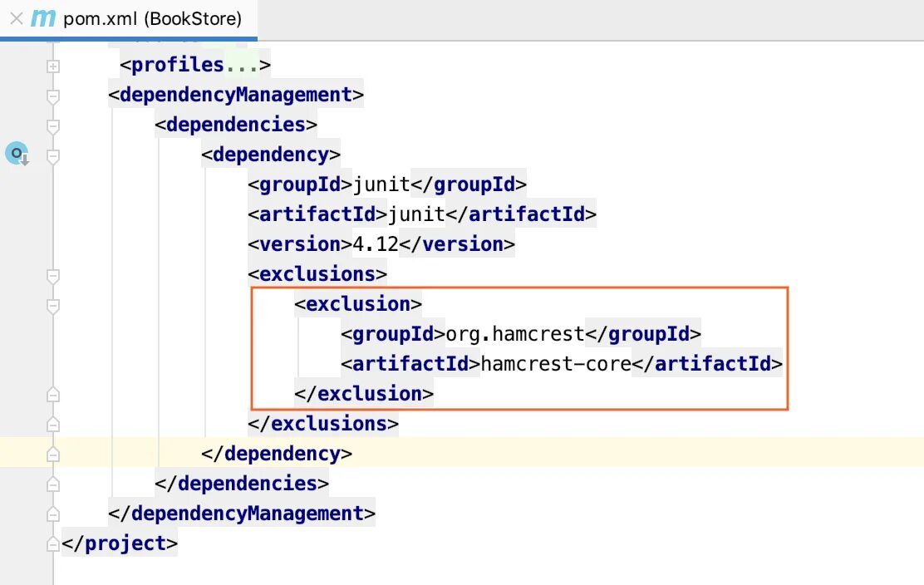Screen dimensions: 924x585
Task: Click the opening exclusion tag text
Action: pos(357,304)
